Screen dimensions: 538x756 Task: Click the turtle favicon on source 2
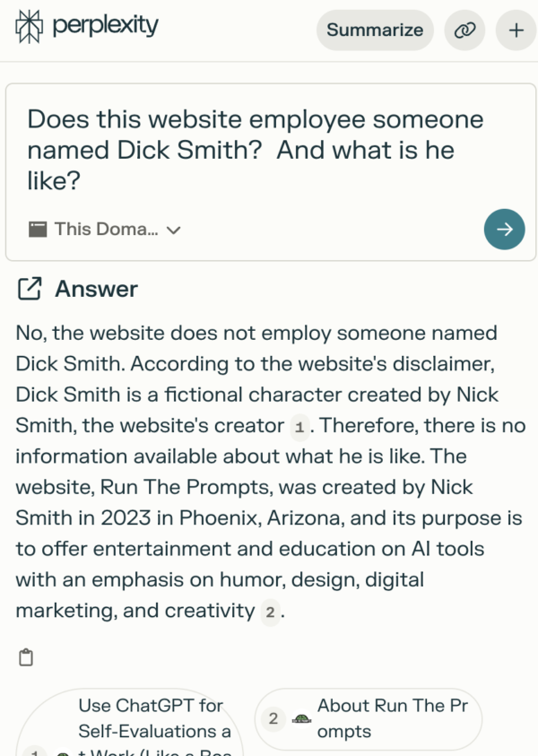click(x=302, y=718)
